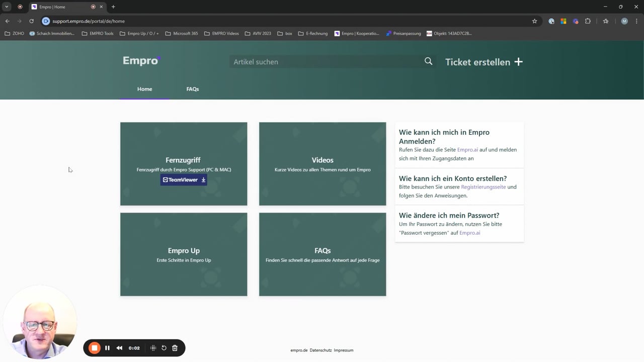Open the Videos card
Viewport: 644px width, 362px height.
tap(323, 164)
